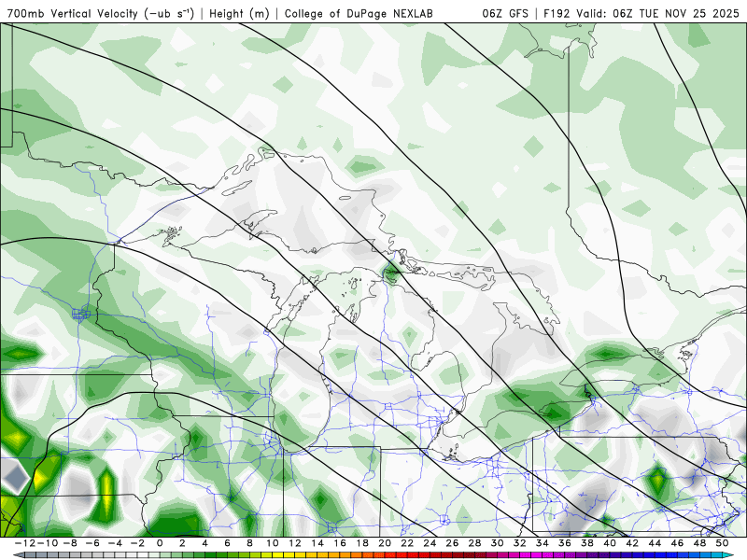The image size is (747, 560).
Task: Click the 'Height (m)' label in header
Action: point(239,14)
